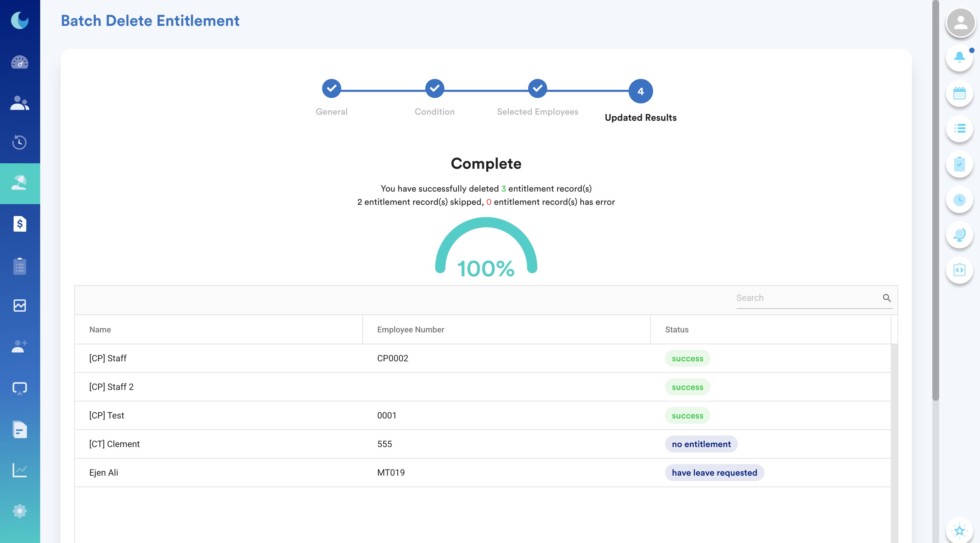Go to the Selected Employees step
The height and width of the screenshot is (543, 980).
[x=538, y=88]
